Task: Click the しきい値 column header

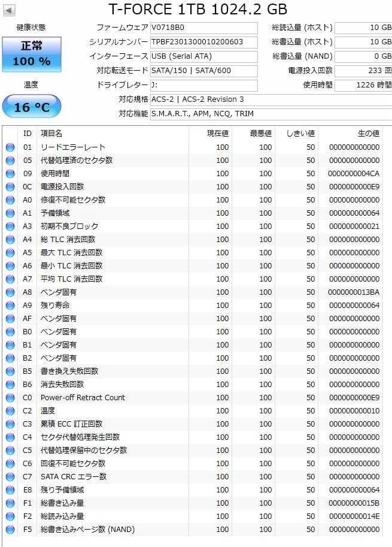Action: pyautogui.click(x=296, y=133)
